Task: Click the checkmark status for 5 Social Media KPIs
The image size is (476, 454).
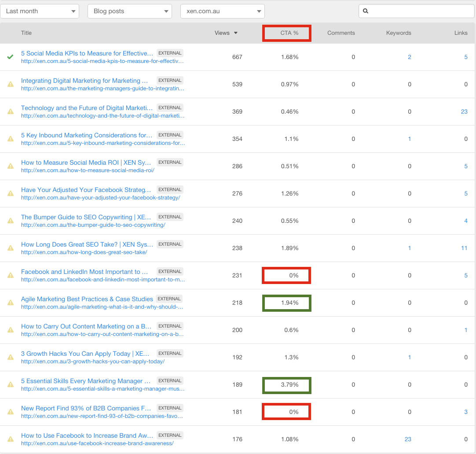Action: pyautogui.click(x=10, y=57)
